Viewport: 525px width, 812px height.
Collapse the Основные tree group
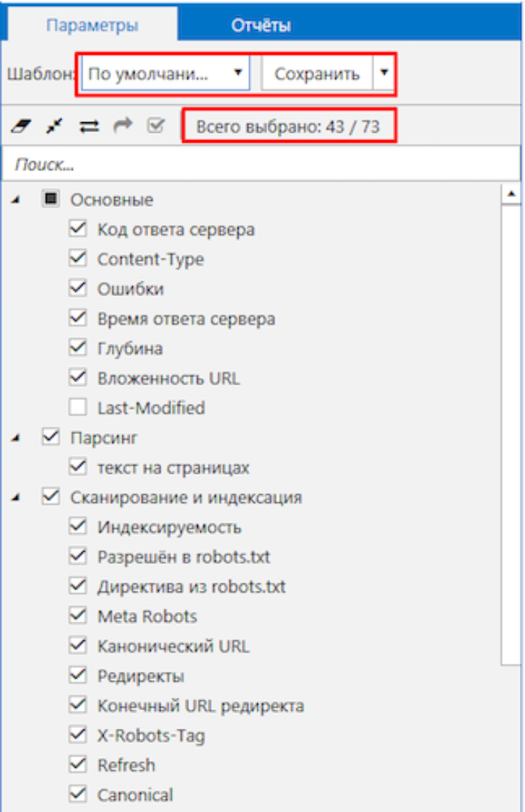point(16,199)
